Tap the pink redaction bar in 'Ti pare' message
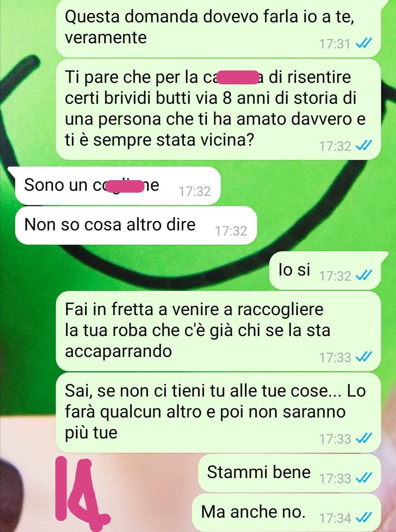The image size is (396, 532). click(238, 78)
